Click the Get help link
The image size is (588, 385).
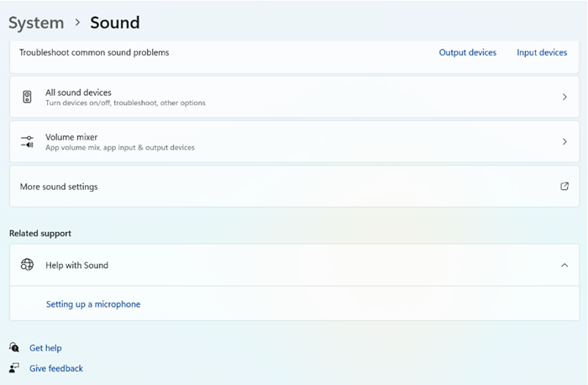[x=45, y=348]
